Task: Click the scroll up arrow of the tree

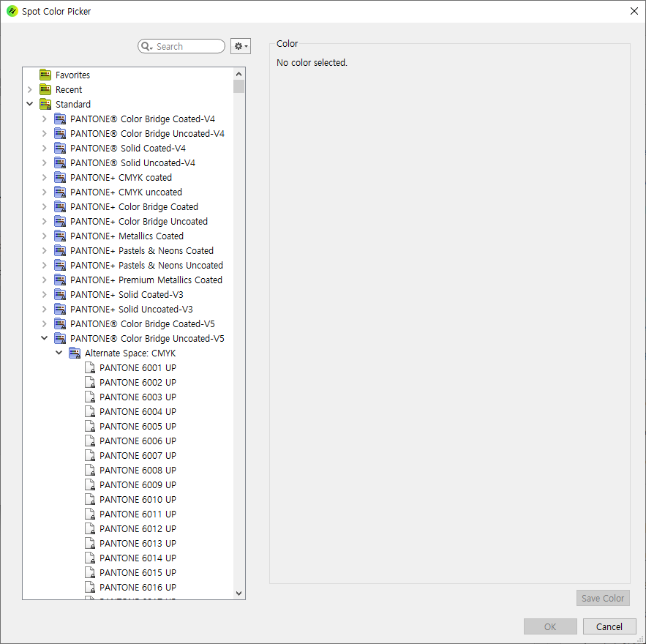Action: pyautogui.click(x=239, y=74)
